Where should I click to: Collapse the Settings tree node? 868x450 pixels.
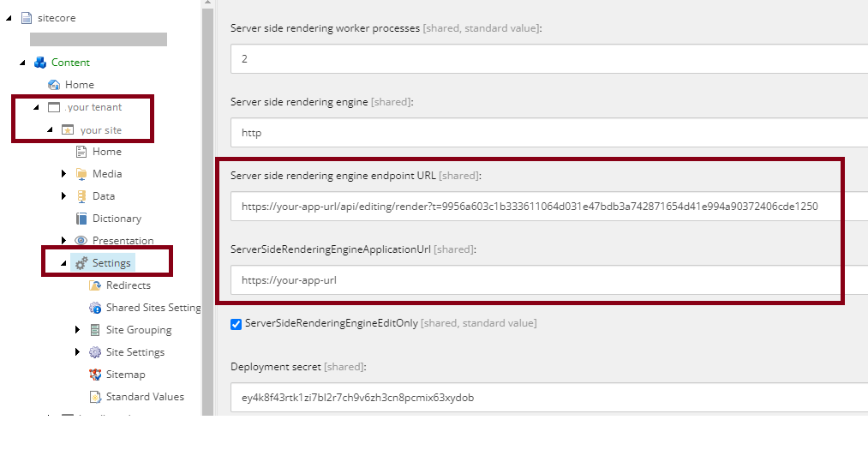tap(64, 263)
